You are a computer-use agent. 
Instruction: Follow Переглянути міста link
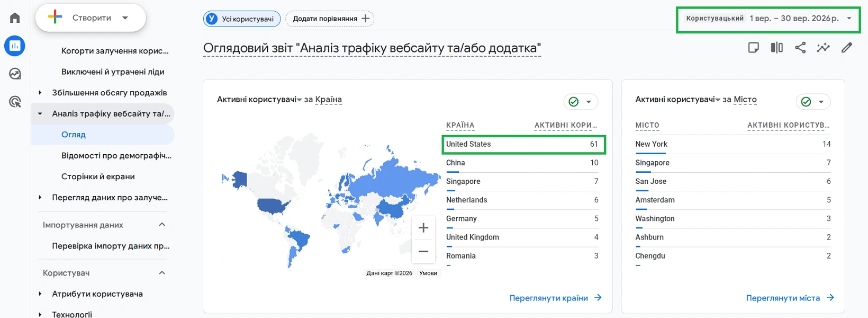pos(790,298)
